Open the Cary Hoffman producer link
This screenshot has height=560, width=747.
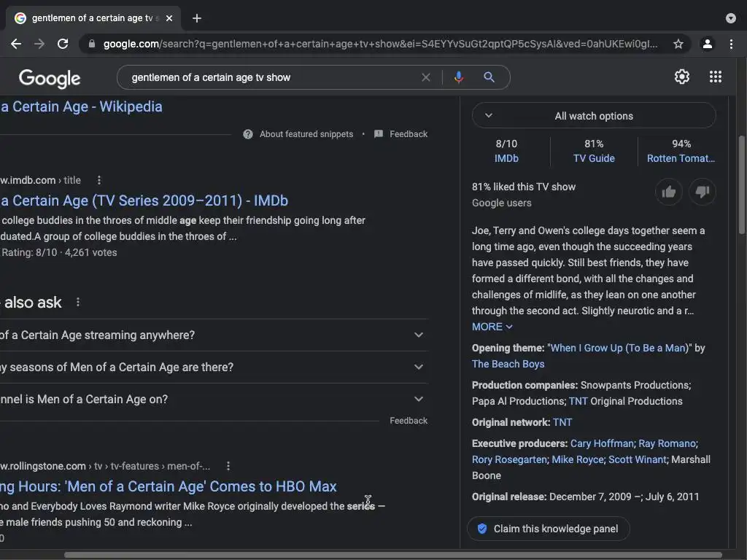click(x=602, y=443)
